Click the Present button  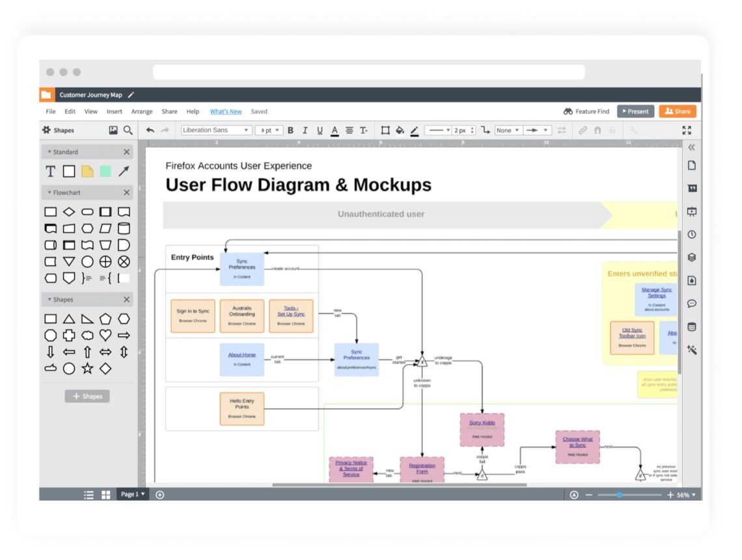click(x=635, y=111)
